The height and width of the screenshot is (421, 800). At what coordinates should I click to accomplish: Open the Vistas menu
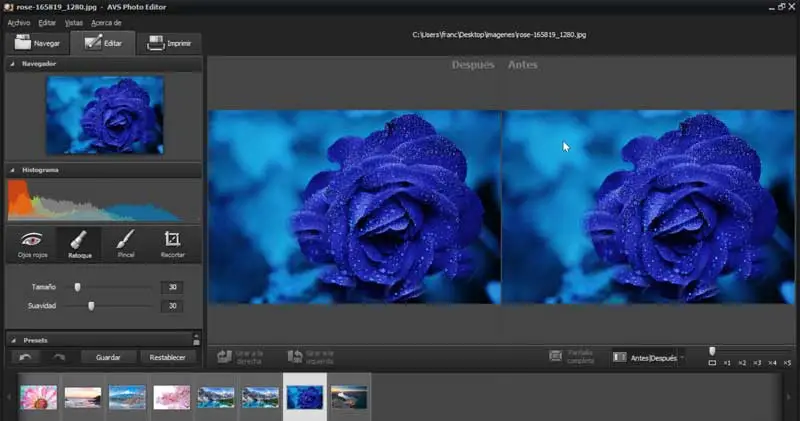74,22
